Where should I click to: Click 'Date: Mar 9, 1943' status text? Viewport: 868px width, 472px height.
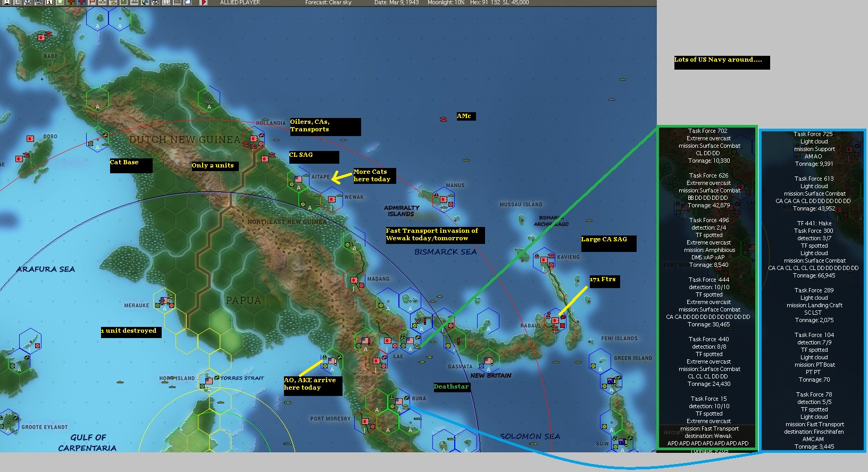[396, 3]
